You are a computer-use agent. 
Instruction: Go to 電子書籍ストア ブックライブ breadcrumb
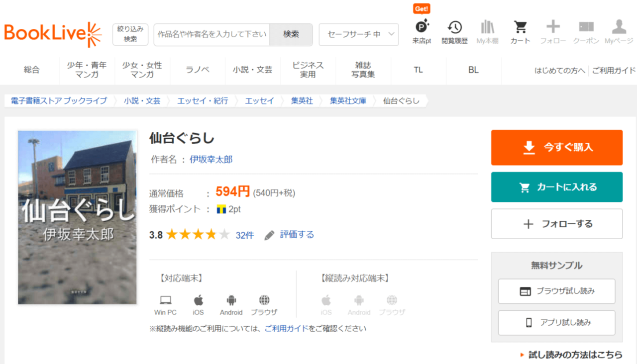(59, 101)
